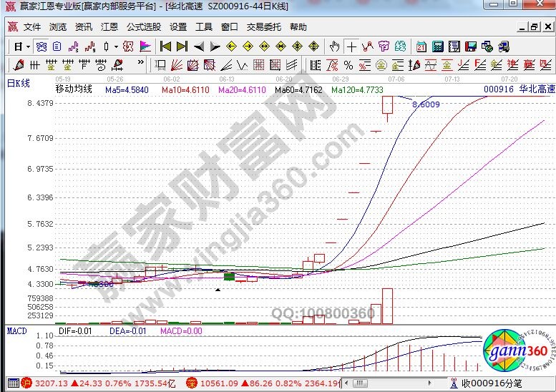The width and height of the screenshot is (556, 392).
Task: Open the calendar icon in toolbar
Action: [x=420, y=46]
